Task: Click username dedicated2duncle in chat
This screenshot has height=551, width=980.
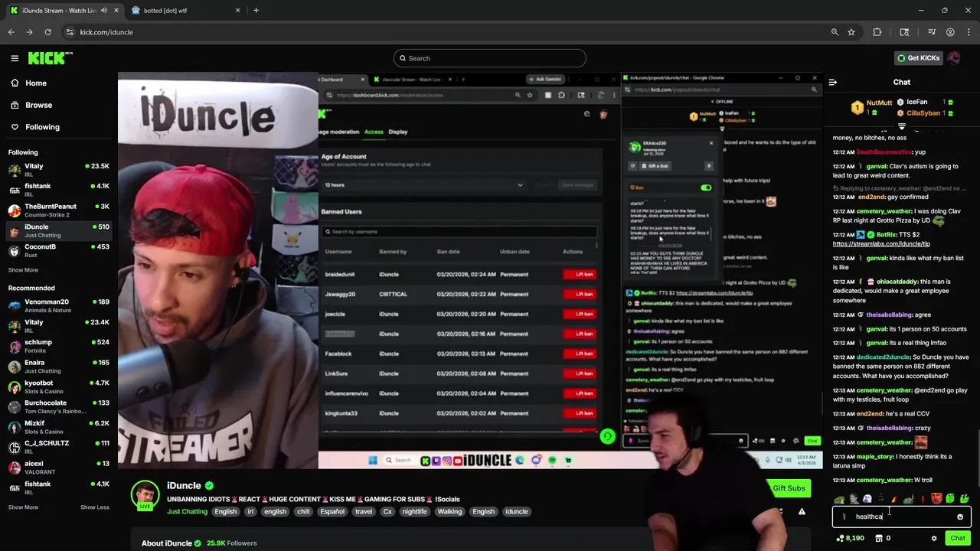Action: pos(884,357)
